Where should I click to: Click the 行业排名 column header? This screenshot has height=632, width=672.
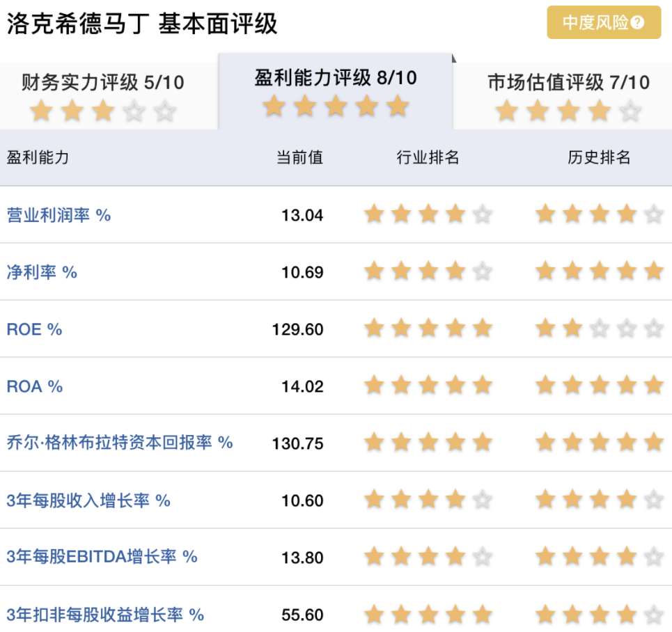(x=428, y=157)
